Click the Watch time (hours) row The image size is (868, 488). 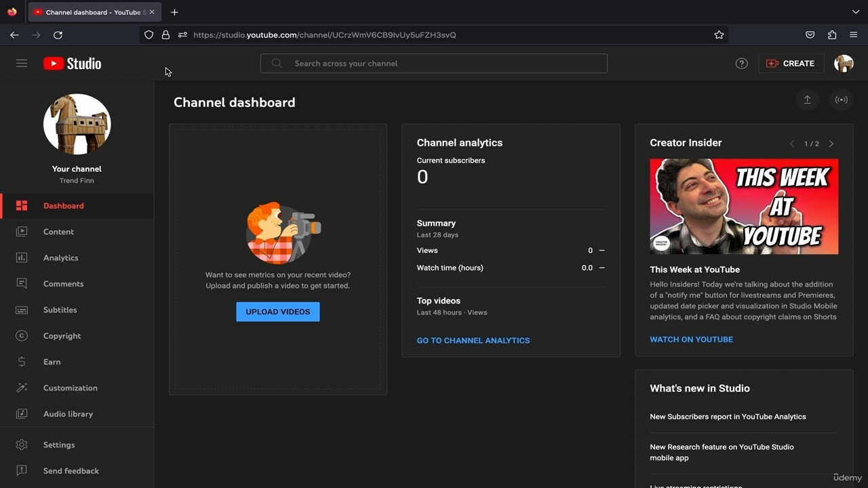511,268
